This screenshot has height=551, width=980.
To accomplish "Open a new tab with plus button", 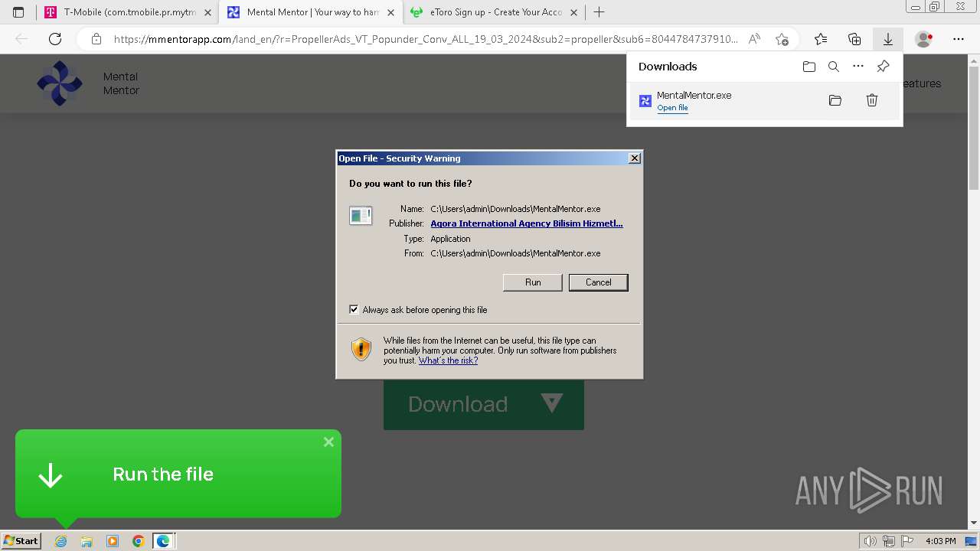I will click(x=599, y=12).
